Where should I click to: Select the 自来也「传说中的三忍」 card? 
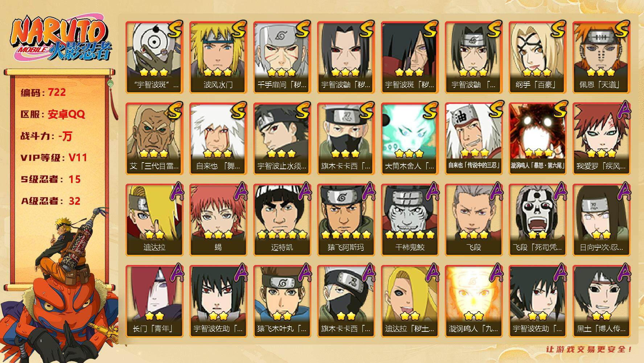[473, 138]
